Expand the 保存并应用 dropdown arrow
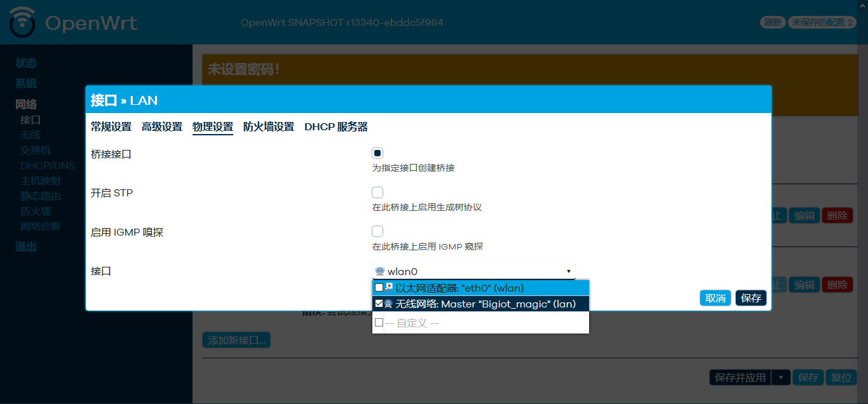The height and width of the screenshot is (404, 868). tap(780, 377)
